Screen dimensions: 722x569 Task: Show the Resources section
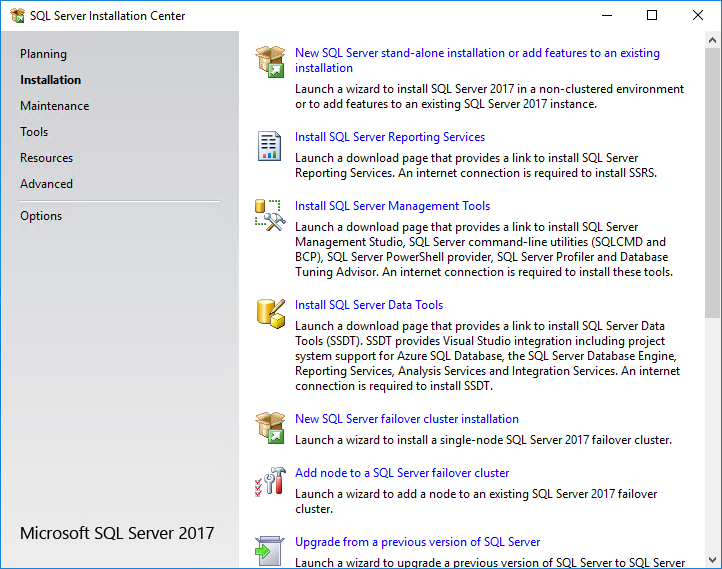click(x=47, y=158)
